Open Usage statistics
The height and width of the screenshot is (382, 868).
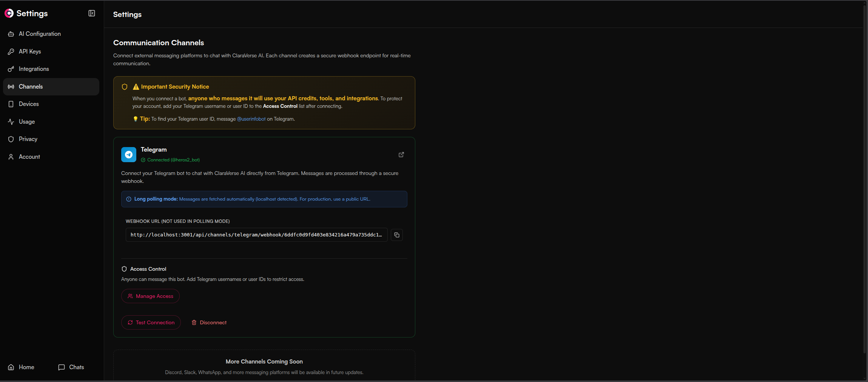pos(51,122)
